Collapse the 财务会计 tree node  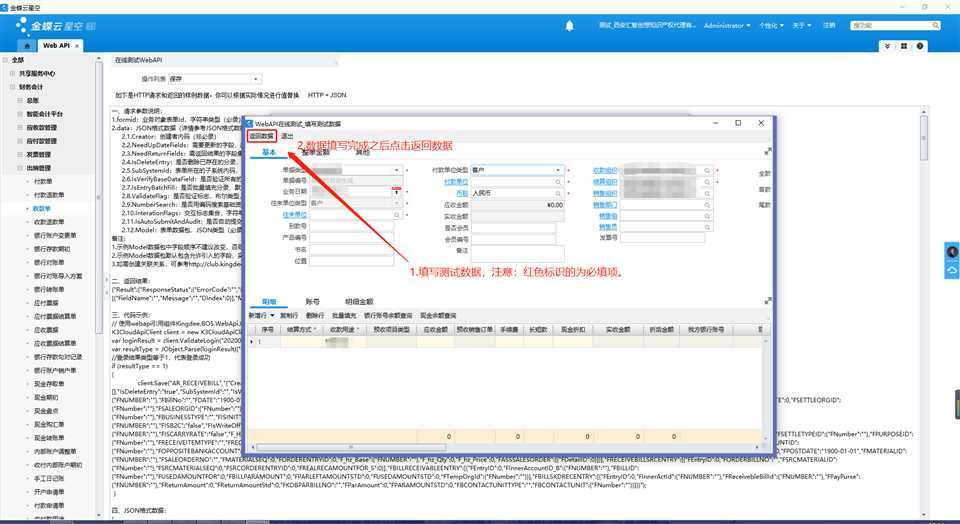coord(12,87)
